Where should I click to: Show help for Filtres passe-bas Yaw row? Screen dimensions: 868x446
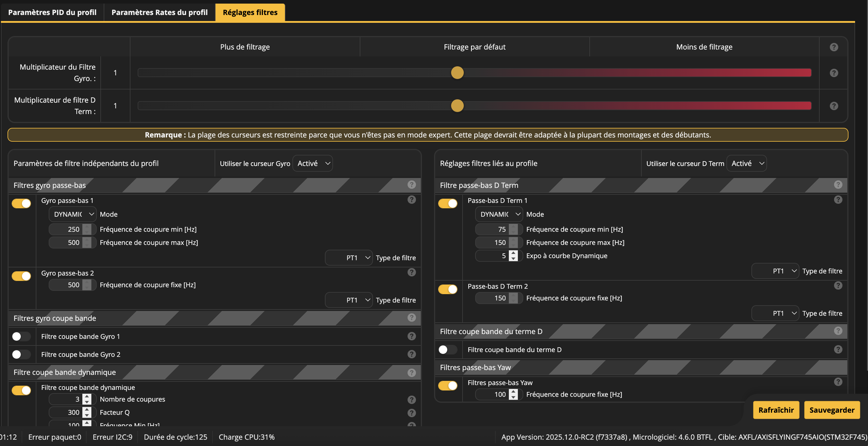[838, 382]
